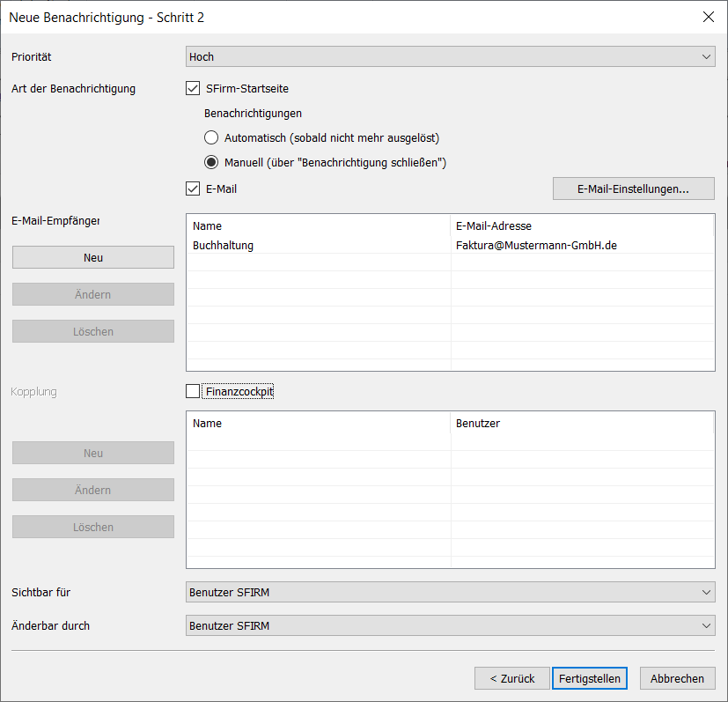This screenshot has height=702, width=728.
Task: Open the Priorität dropdown
Action: tap(450, 56)
